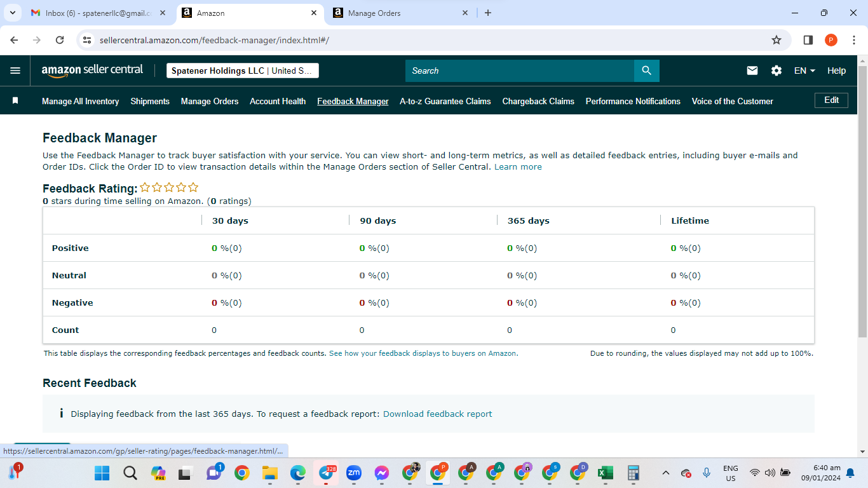The image size is (868, 488).
Task: Close the Manage Orders tab
Action: click(465, 13)
